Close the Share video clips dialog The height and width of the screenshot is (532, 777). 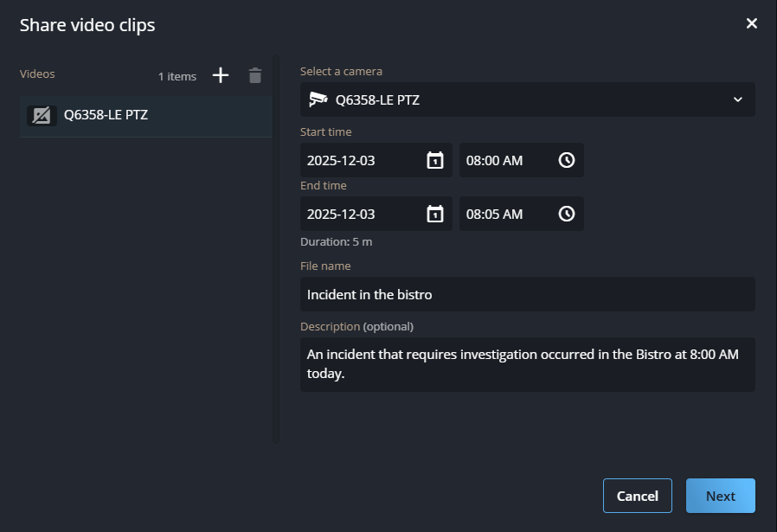point(752,23)
